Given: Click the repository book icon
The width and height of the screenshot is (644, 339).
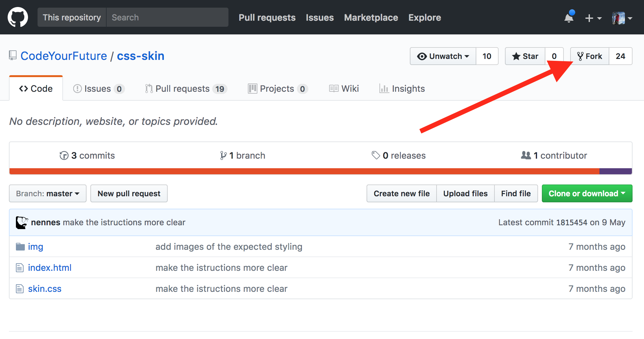Looking at the screenshot, I should click(13, 55).
